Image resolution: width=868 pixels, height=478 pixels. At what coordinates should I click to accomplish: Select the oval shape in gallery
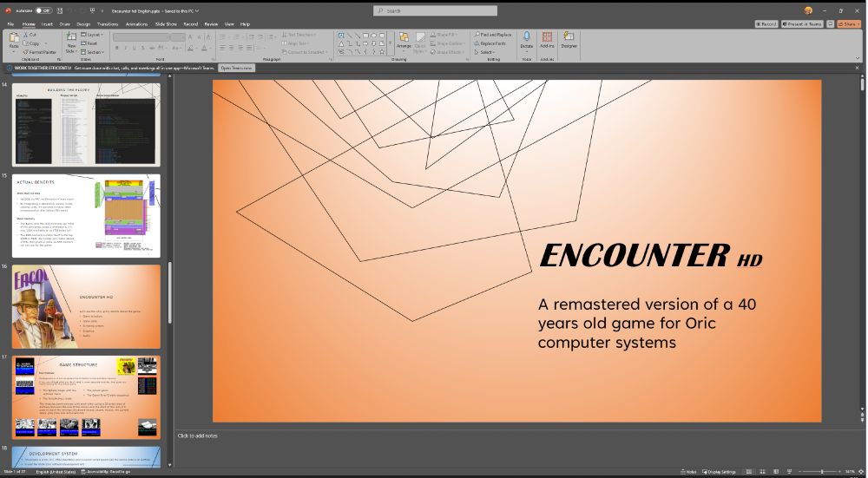(x=373, y=35)
